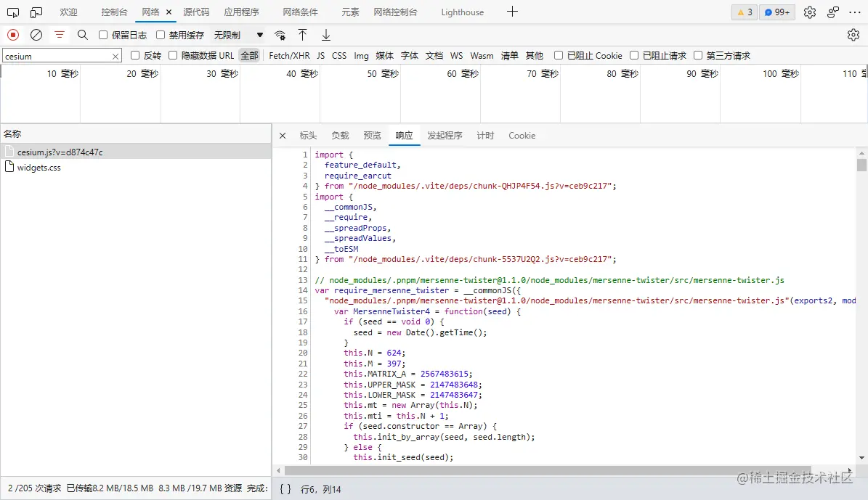Enable 保留日志 checkbox
Viewport: 868px width, 500px height.
pos(103,35)
